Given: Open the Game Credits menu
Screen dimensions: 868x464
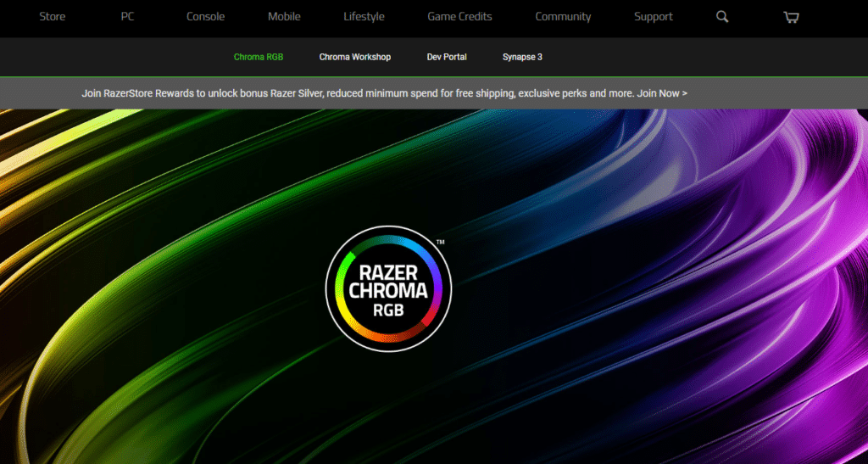Looking at the screenshot, I should 459,17.
